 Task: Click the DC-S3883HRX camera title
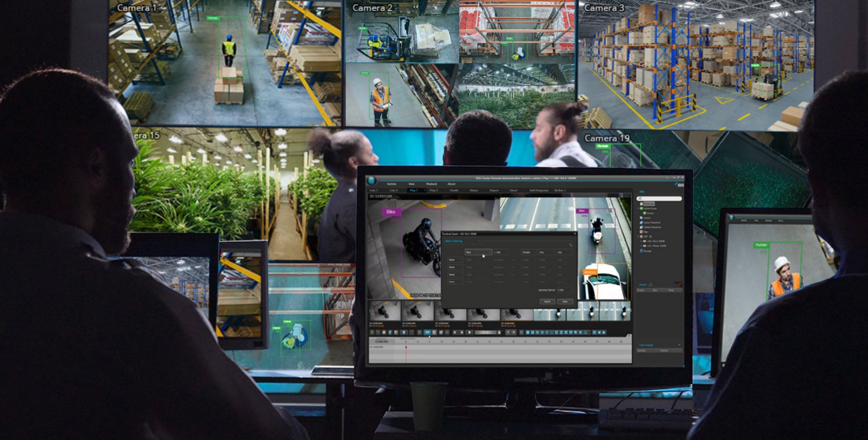[x=381, y=196]
